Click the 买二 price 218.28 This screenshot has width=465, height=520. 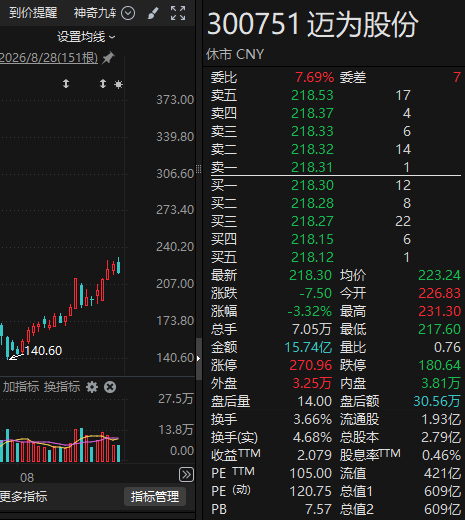pos(312,203)
